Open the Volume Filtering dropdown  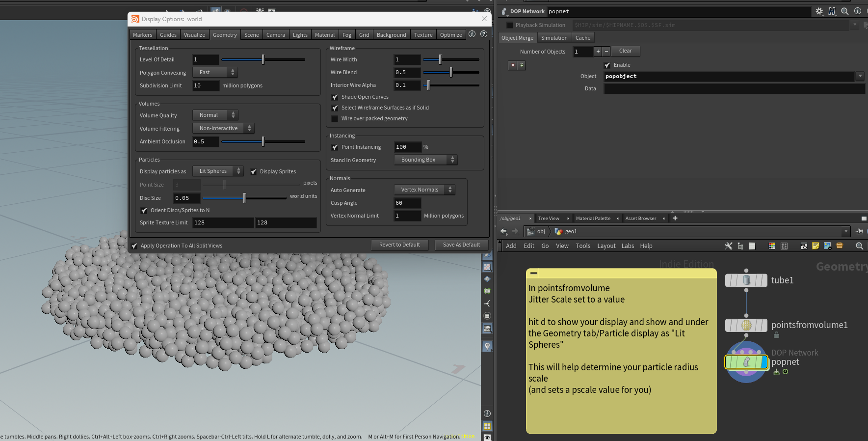tap(223, 129)
